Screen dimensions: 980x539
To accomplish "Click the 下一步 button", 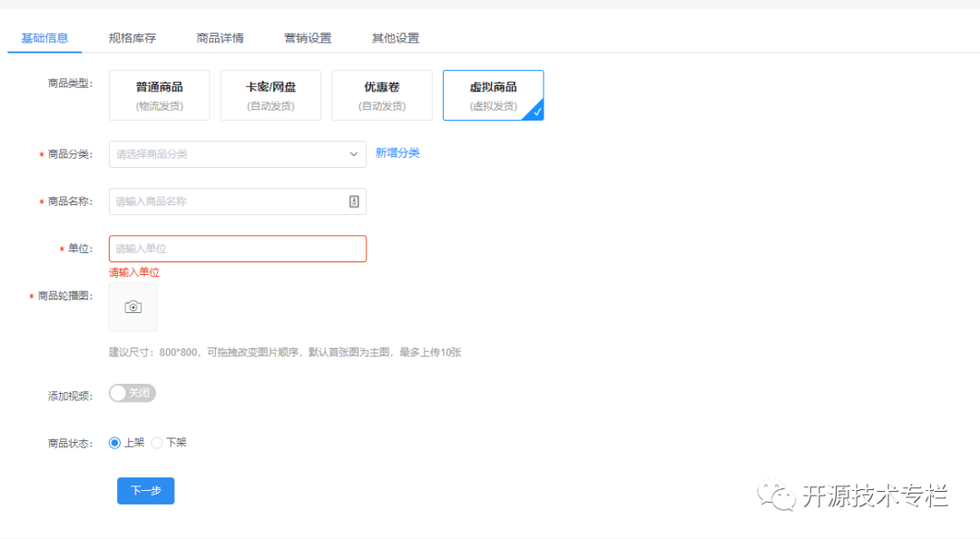I will [145, 490].
